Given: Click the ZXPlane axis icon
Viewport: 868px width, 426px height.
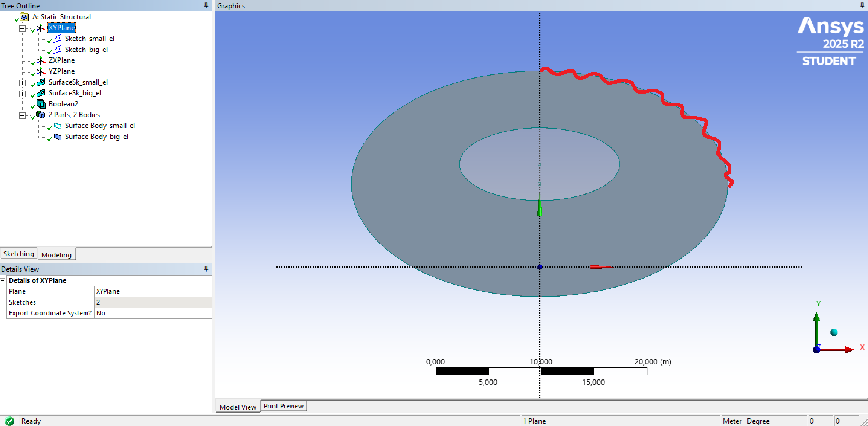Looking at the screenshot, I should tap(40, 60).
